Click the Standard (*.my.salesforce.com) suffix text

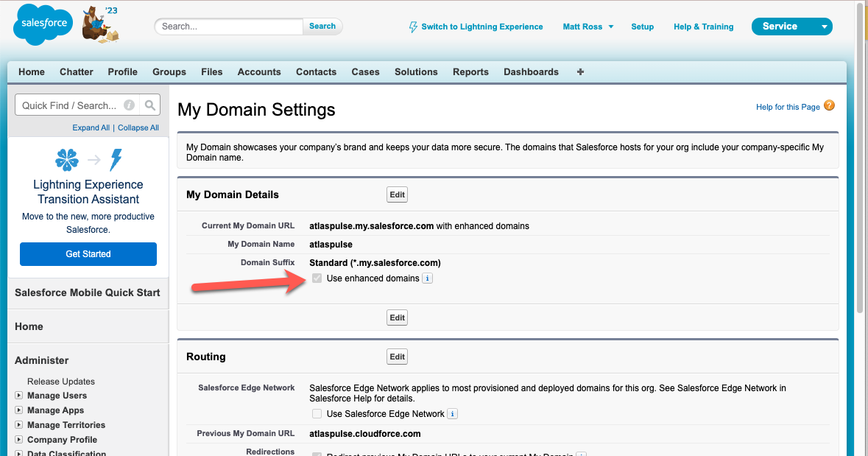(375, 263)
